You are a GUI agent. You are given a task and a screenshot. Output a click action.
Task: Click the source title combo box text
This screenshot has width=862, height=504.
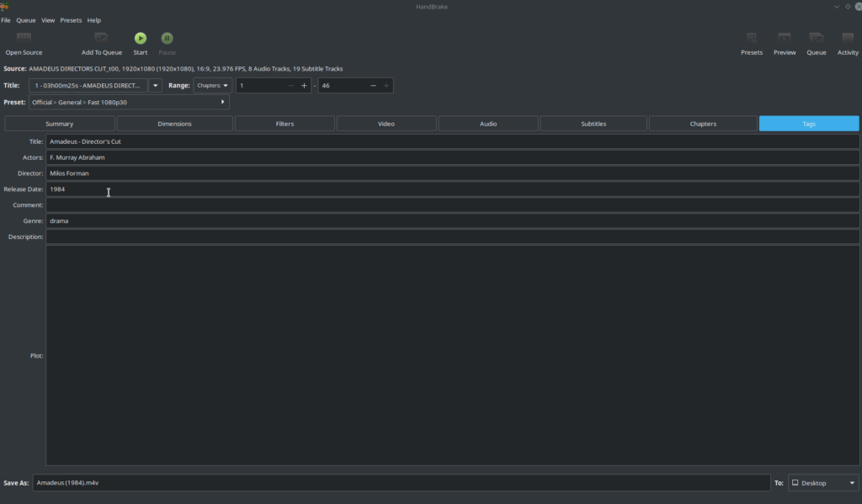pyautogui.click(x=88, y=85)
